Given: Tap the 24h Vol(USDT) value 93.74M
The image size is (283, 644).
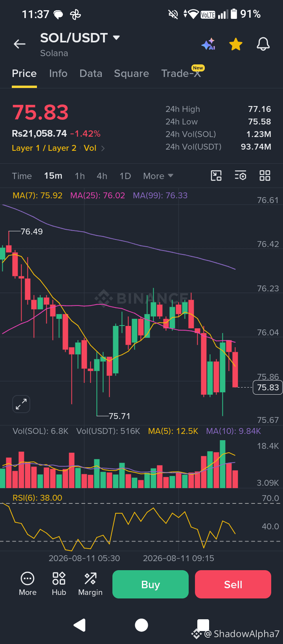Looking at the screenshot, I should [256, 147].
